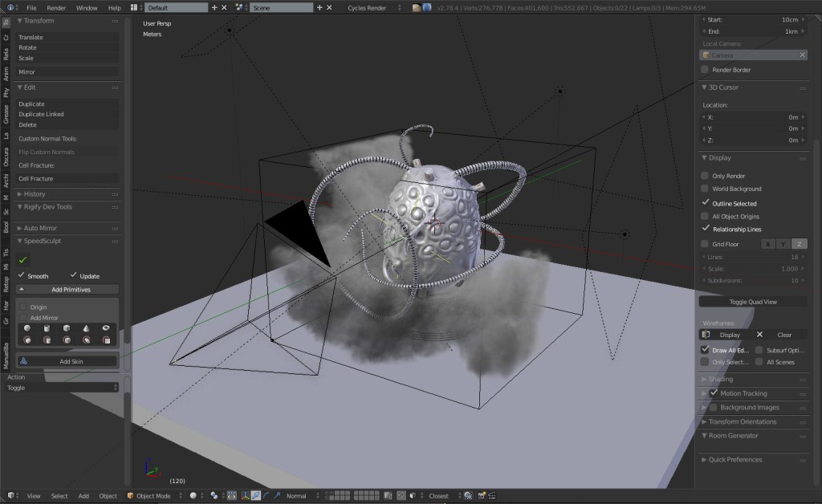This screenshot has height=504, width=822.
Task: Click the green checkmark icon in SpeedSculpt
Action: (x=23, y=259)
